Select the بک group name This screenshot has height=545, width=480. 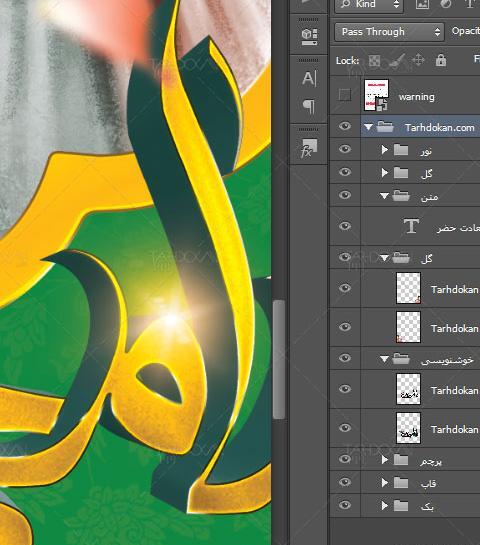427,506
